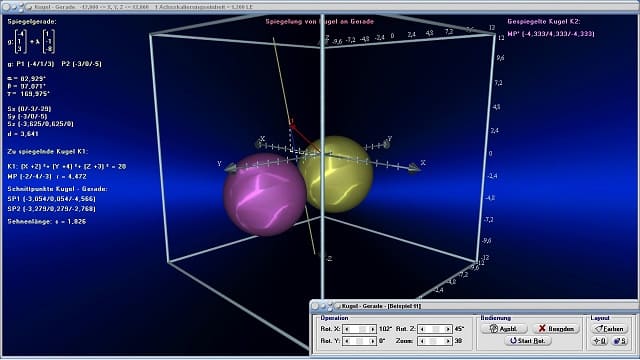Click the Beenden button with red X
The image size is (640, 360).
pos(556,329)
